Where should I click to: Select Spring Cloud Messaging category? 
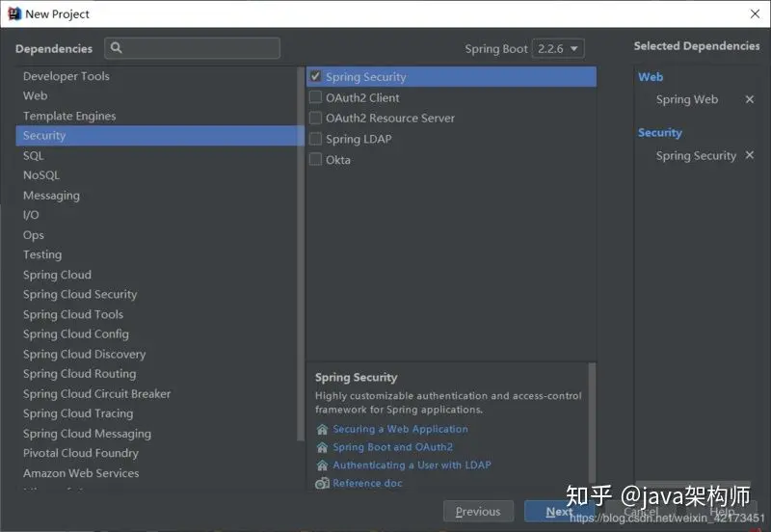[156, 434]
